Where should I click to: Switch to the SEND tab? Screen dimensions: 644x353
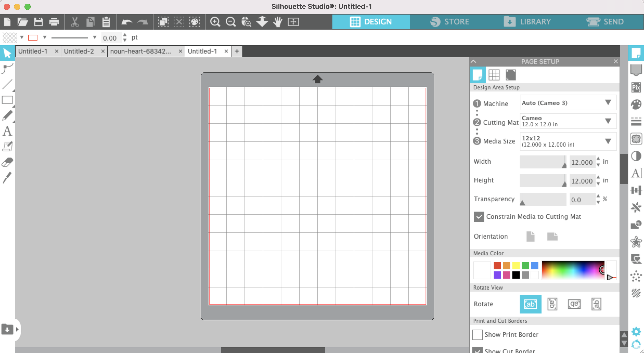(605, 22)
